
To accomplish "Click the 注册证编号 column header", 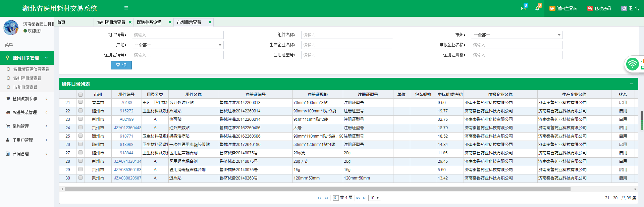I will pyautogui.click(x=255, y=95).
